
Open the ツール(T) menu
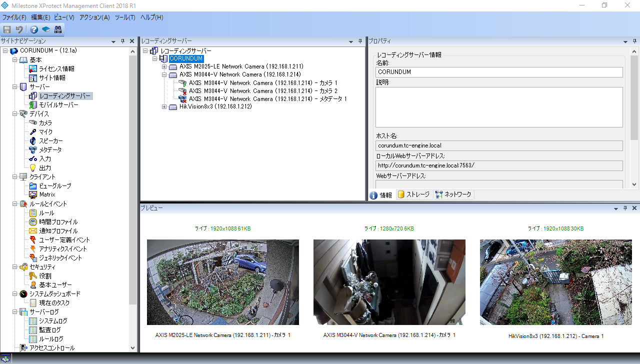[x=125, y=17]
